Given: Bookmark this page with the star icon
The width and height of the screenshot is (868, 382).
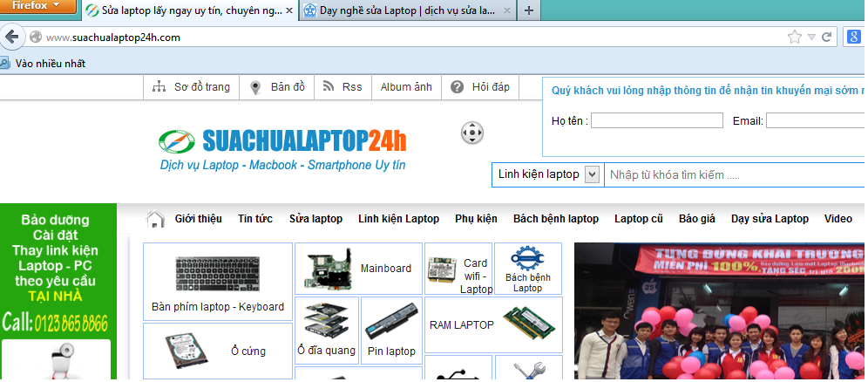Looking at the screenshot, I should pos(795,38).
